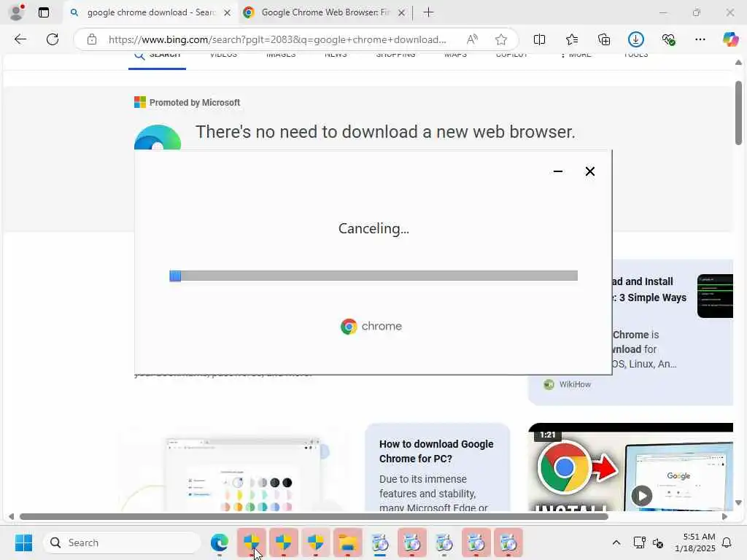Close the Google Chrome Web Browser tab
747x560 pixels.
(x=402, y=13)
